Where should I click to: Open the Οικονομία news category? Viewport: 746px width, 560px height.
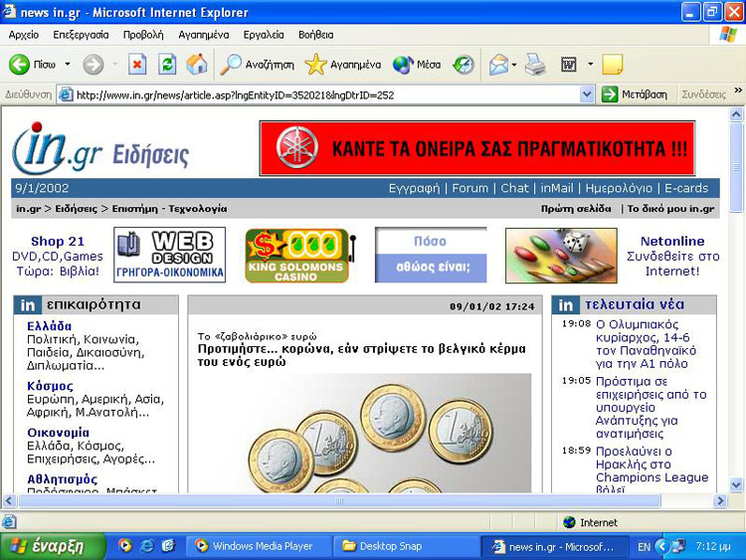[58, 433]
